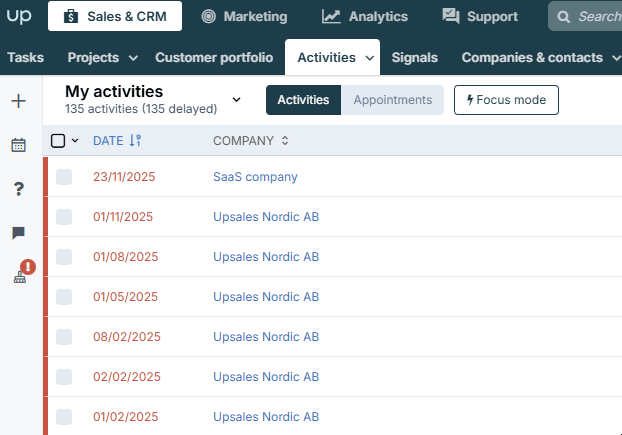Expand the Companies & contacts chevron
The width and height of the screenshot is (622, 435).
(616, 58)
